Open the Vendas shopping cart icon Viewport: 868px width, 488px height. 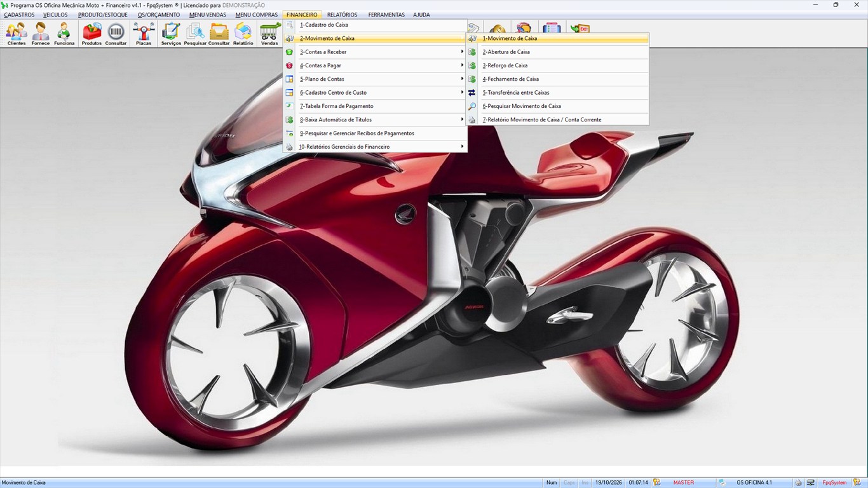pyautogui.click(x=269, y=34)
